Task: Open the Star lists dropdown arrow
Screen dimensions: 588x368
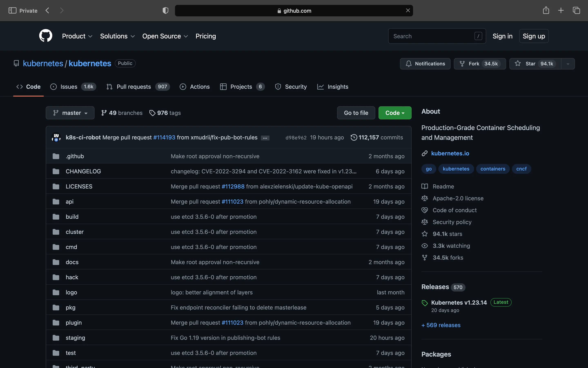Action: [568, 64]
